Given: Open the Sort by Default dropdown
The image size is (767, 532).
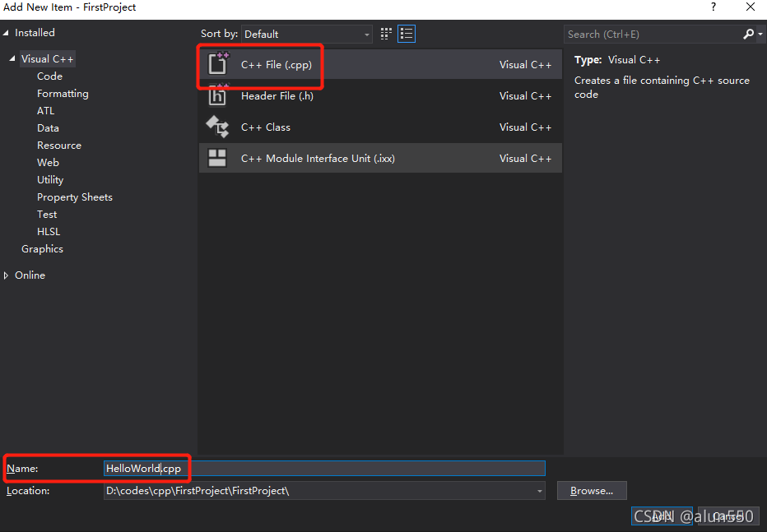Looking at the screenshot, I should [x=307, y=35].
